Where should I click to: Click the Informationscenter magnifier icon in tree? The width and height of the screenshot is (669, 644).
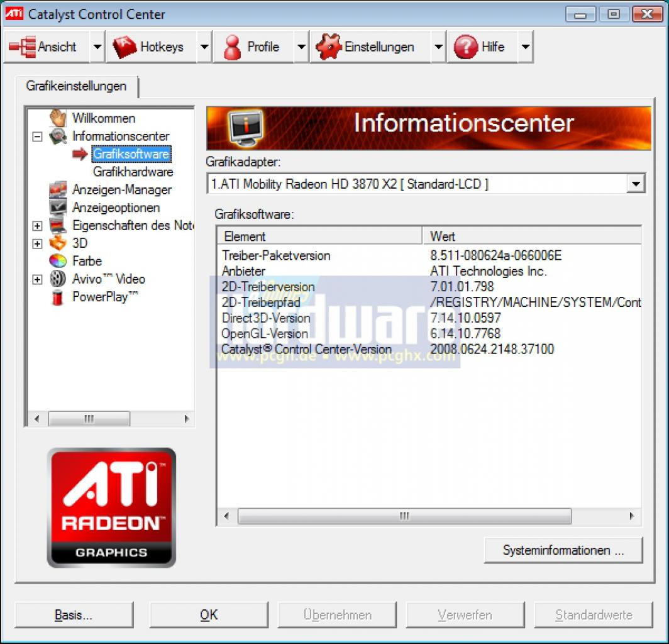pyautogui.click(x=58, y=136)
